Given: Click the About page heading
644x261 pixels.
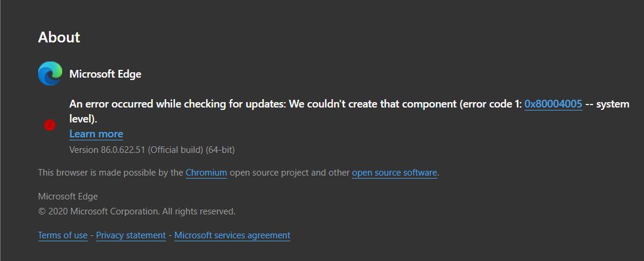Looking at the screenshot, I should click(x=59, y=37).
